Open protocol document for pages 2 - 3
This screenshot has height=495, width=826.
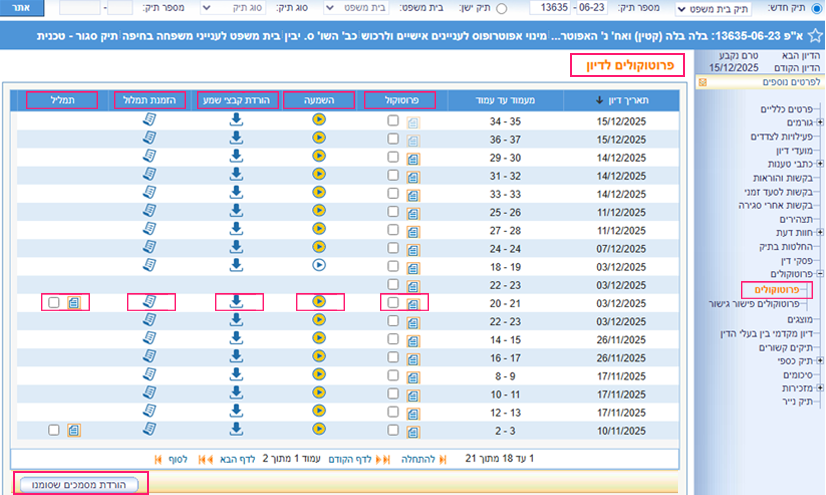tap(413, 432)
